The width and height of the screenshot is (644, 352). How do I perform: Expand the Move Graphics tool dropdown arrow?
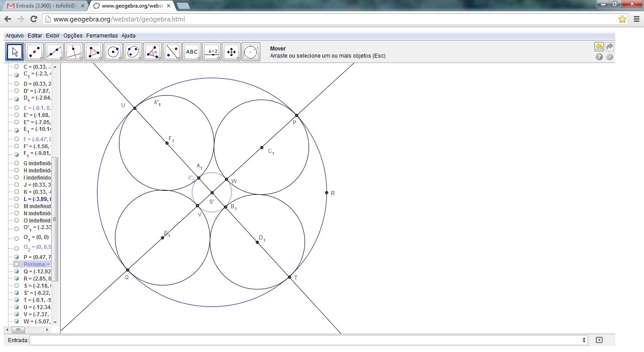tap(238, 59)
